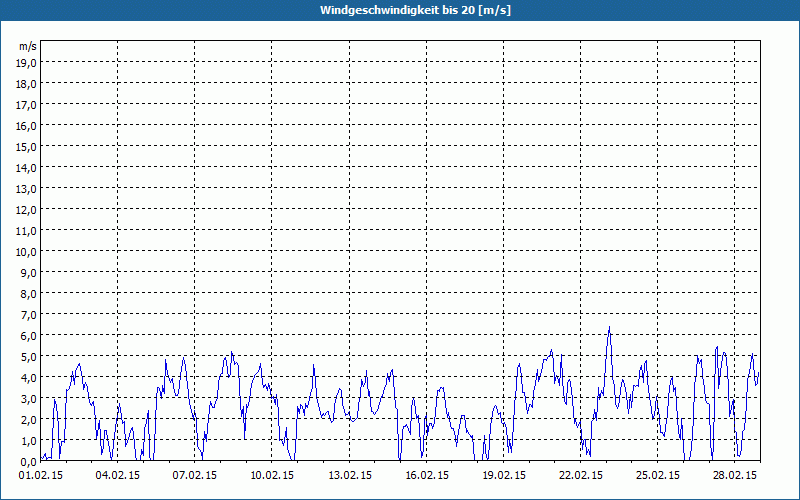Select the date label 19.02.15

pyautogui.click(x=504, y=476)
